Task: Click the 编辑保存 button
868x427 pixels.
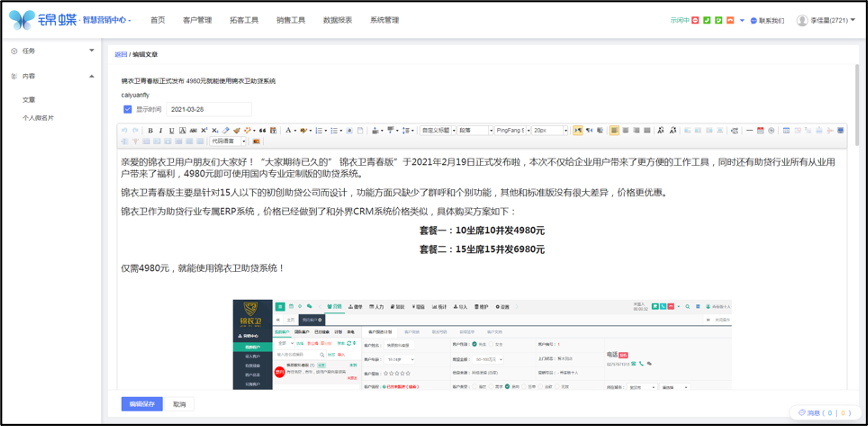Action: coord(142,404)
